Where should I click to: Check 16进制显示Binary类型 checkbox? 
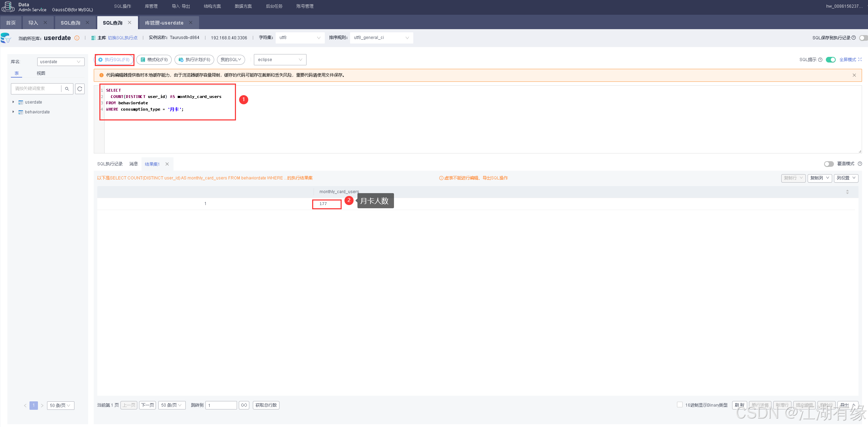click(x=680, y=405)
